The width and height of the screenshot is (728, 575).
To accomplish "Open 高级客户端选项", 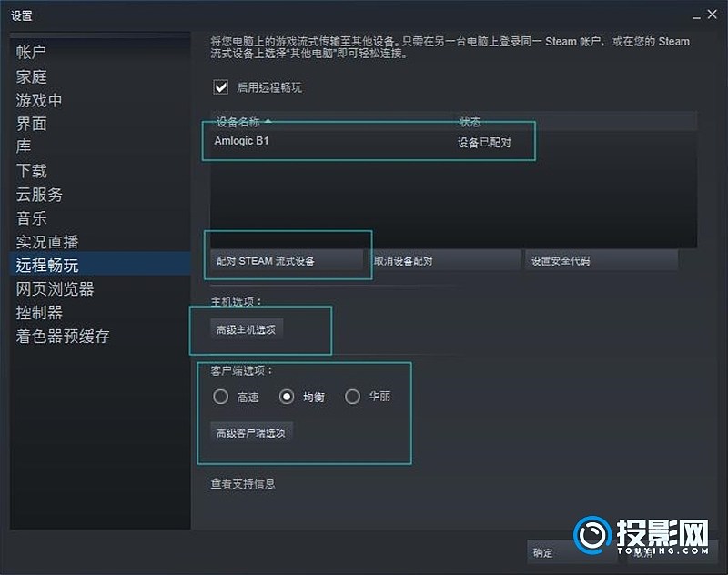I will tap(251, 433).
